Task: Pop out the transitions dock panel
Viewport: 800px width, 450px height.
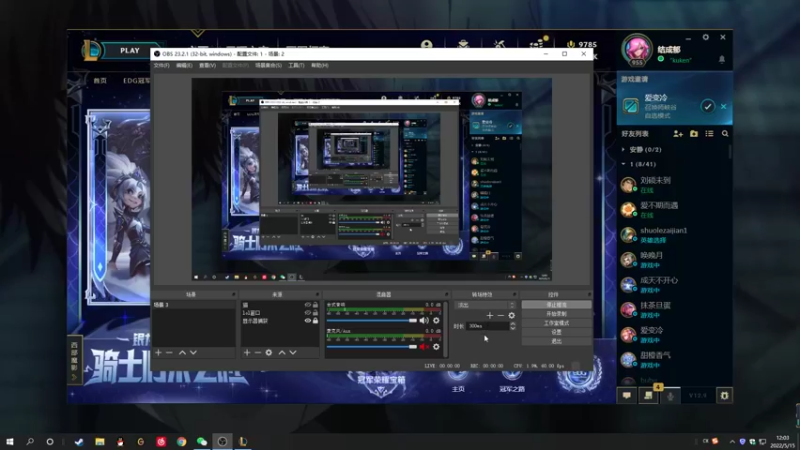Action: [514, 295]
